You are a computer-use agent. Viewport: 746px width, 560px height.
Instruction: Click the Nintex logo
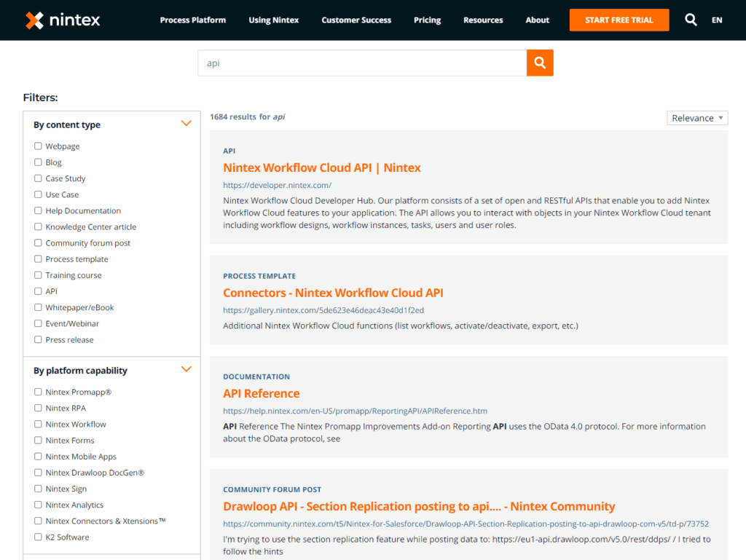(x=62, y=20)
